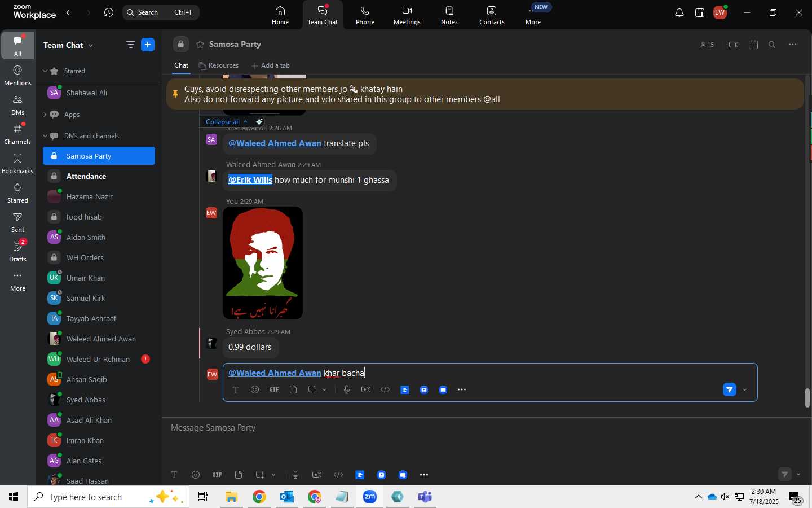Open the More apps menu in top bar
The width and height of the screenshot is (812, 508).
pos(534,15)
